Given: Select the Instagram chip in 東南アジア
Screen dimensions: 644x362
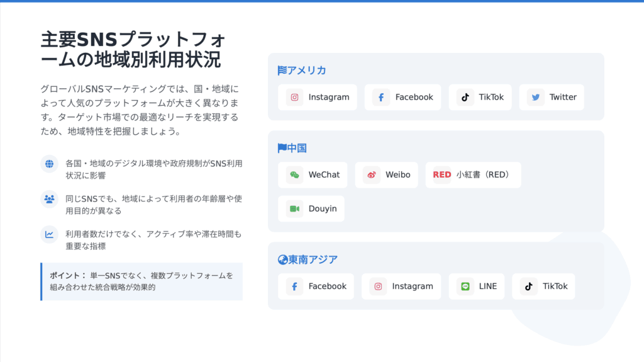Looking at the screenshot, I should coord(401,286).
